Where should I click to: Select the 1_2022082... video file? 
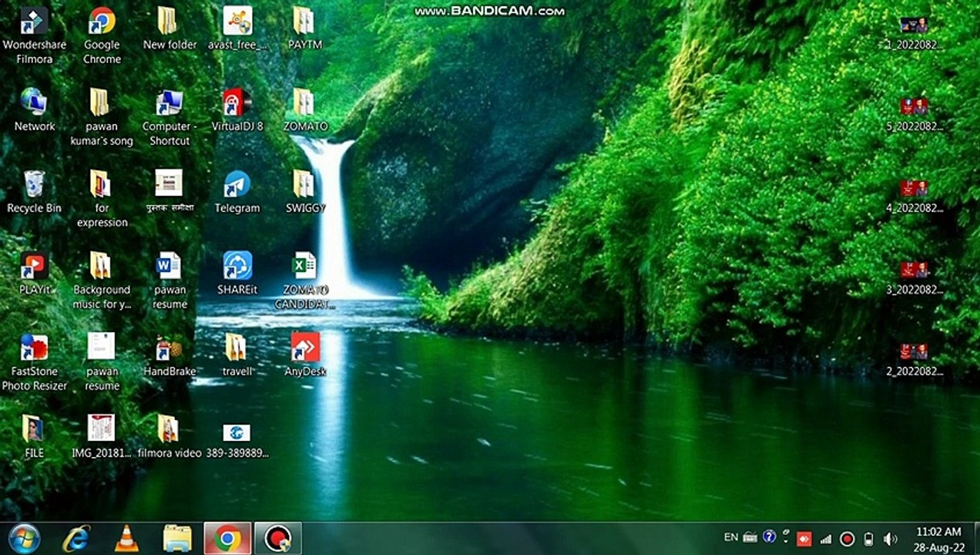coord(915,32)
